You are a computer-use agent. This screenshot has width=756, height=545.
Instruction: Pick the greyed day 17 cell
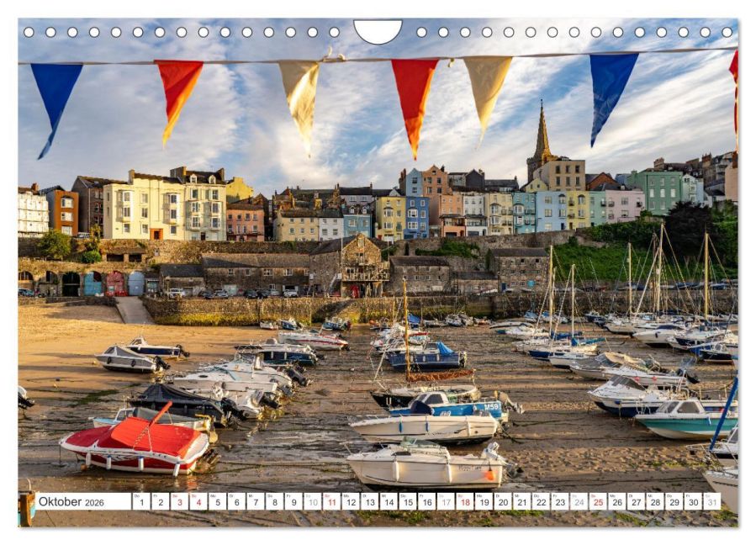446,501
